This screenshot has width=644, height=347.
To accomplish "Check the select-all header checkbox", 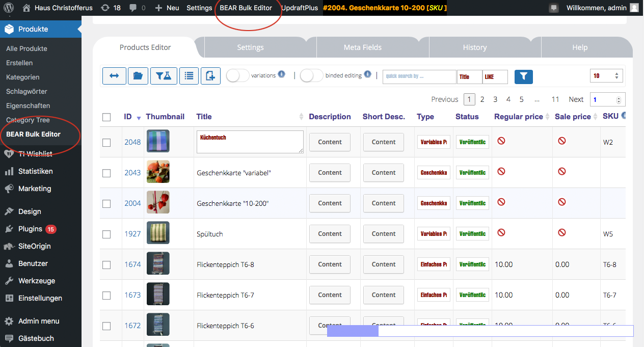I will [x=106, y=117].
